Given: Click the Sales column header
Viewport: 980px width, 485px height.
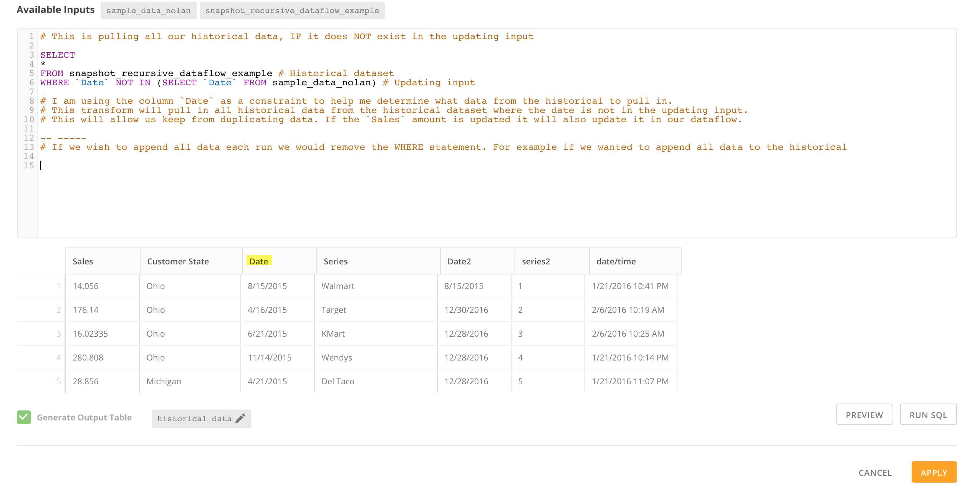Looking at the screenshot, I should point(83,261).
